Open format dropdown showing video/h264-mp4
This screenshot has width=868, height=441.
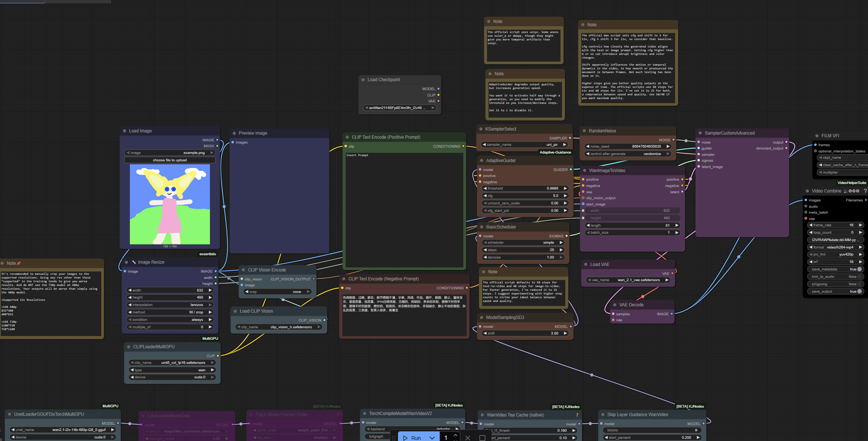click(835, 247)
